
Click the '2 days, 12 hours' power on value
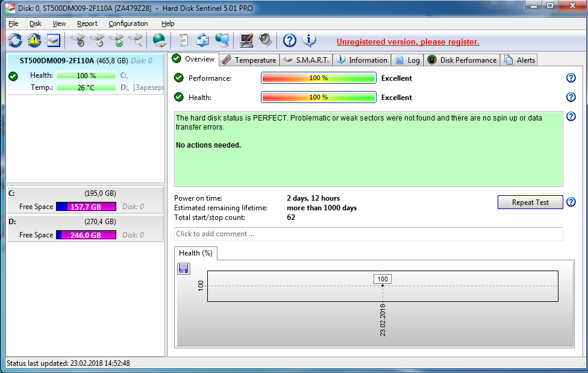313,198
